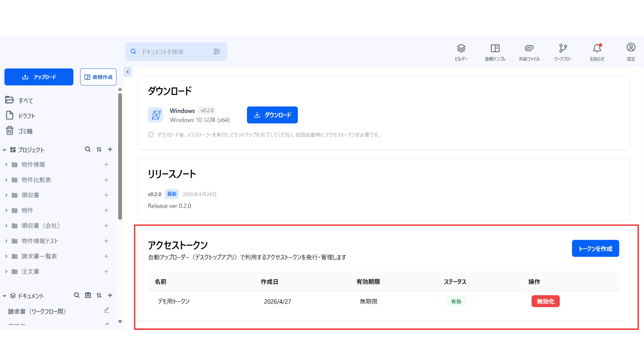Click the 無期限 expiry value
Viewport: 644px width, 362px height.
369,301
